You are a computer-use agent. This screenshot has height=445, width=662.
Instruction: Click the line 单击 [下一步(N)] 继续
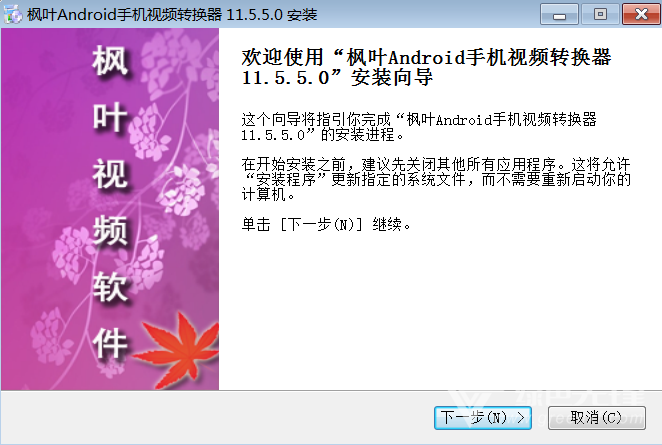[x=326, y=225]
